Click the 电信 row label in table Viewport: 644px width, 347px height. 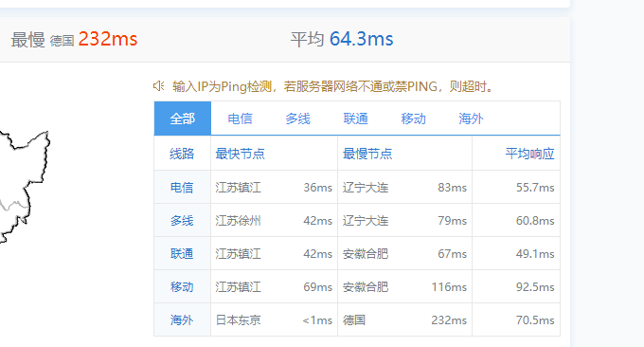182,188
